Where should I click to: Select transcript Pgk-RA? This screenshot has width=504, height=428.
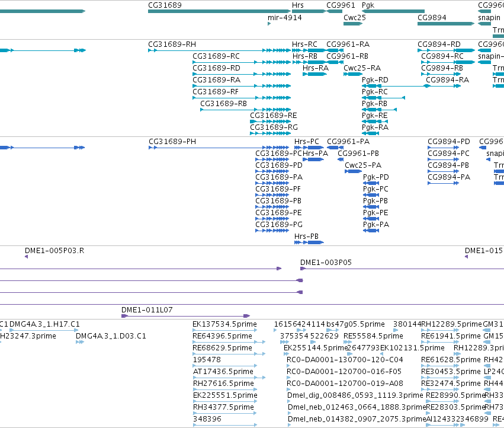point(375,127)
